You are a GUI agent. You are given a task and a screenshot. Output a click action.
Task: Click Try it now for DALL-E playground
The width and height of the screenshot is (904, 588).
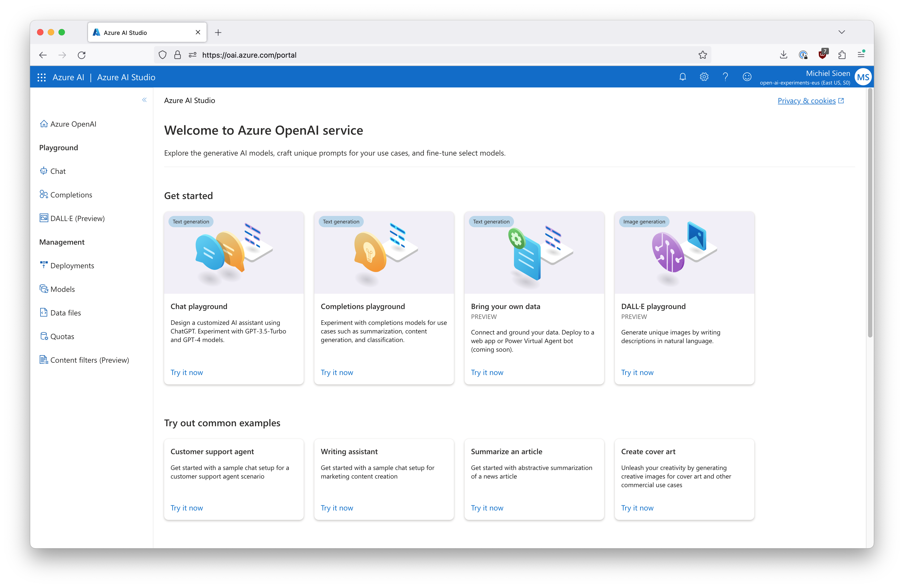tap(637, 372)
